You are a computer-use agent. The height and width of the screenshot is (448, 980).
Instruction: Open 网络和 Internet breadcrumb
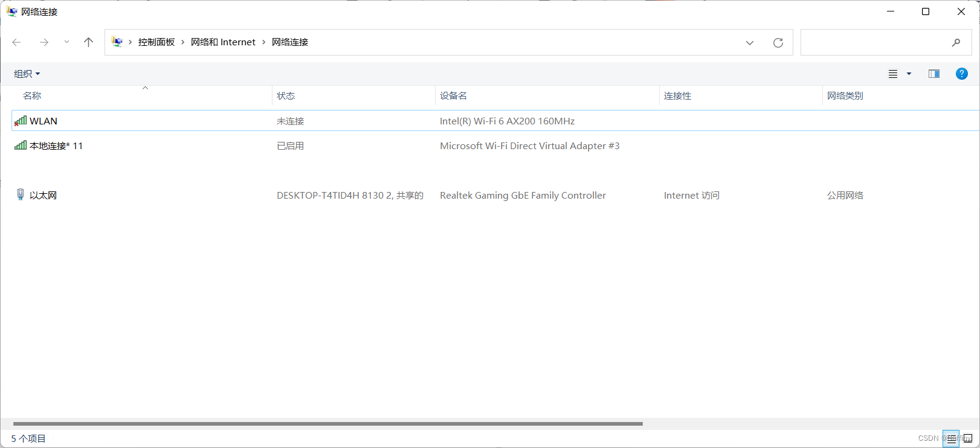(223, 42)
